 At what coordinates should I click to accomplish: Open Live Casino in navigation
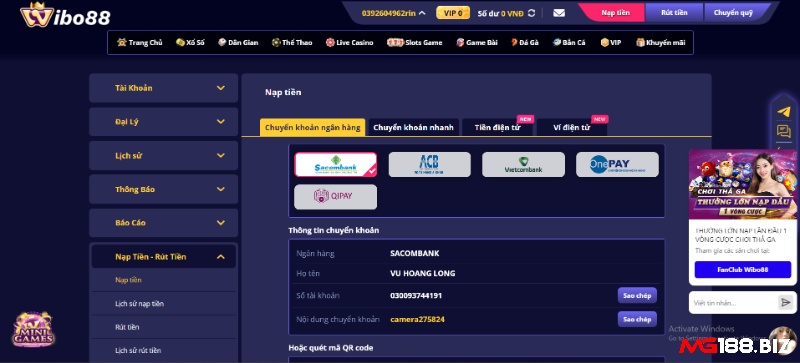349,42
